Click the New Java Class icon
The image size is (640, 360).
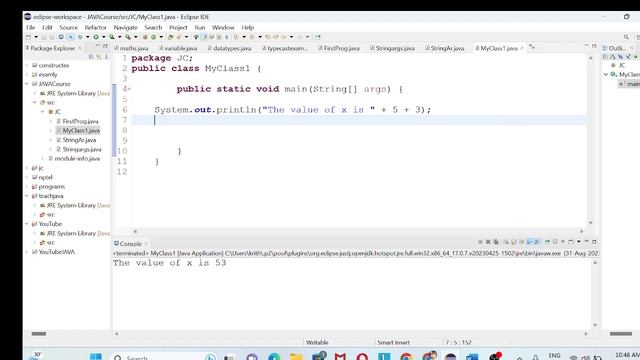153,37
